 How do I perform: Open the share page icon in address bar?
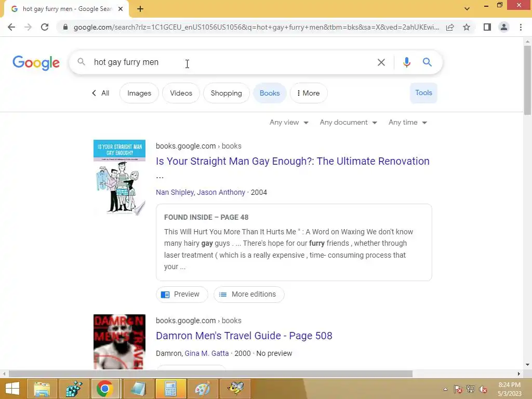[450, 27]
